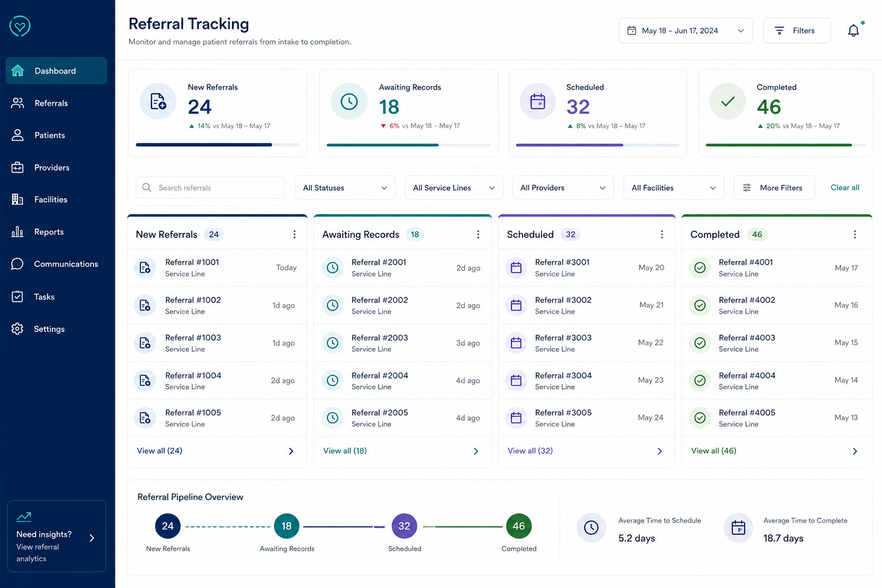Open Awaiting Records column options menu
The width and height of the screenshot is (882, 588).
click(x=478, y=234)
